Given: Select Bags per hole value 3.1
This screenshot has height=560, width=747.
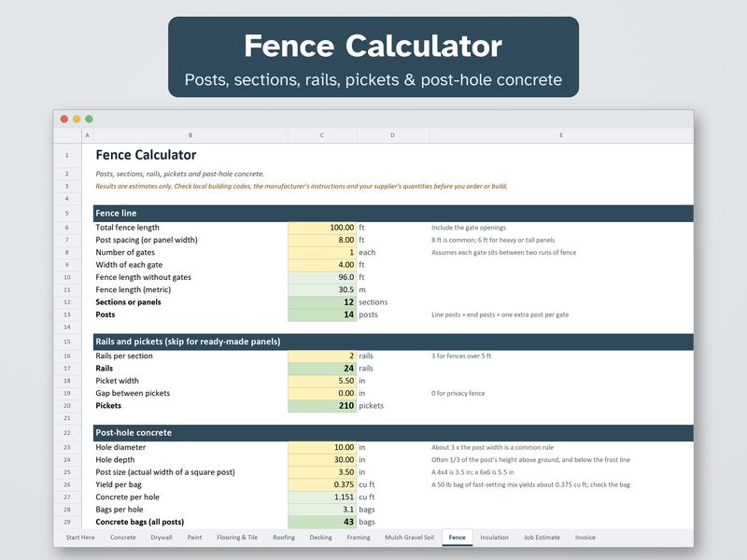Looking at the screenshot, I should (x=322, y=510).
